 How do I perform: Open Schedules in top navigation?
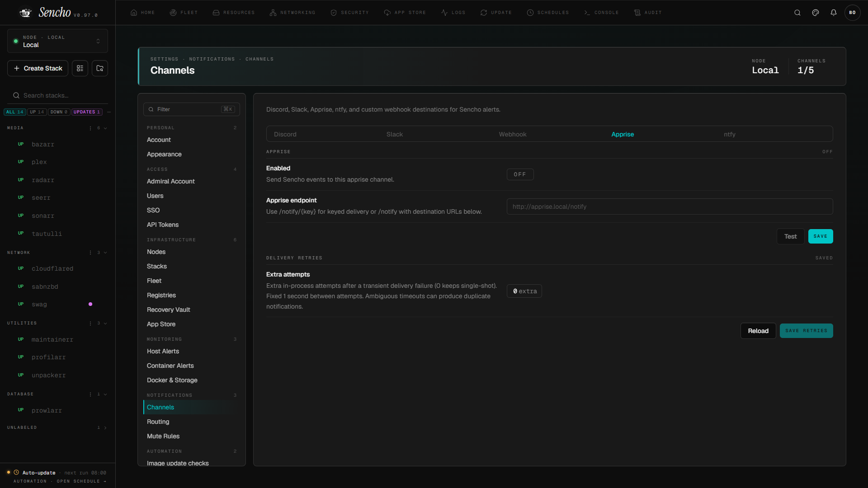pyautogui.click(x=548, y=13)
